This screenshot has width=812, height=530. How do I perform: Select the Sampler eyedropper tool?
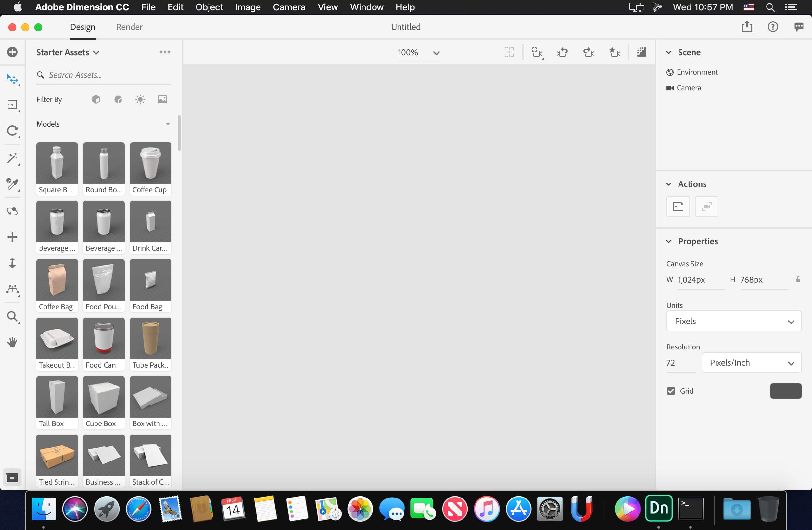pos(12,184)
